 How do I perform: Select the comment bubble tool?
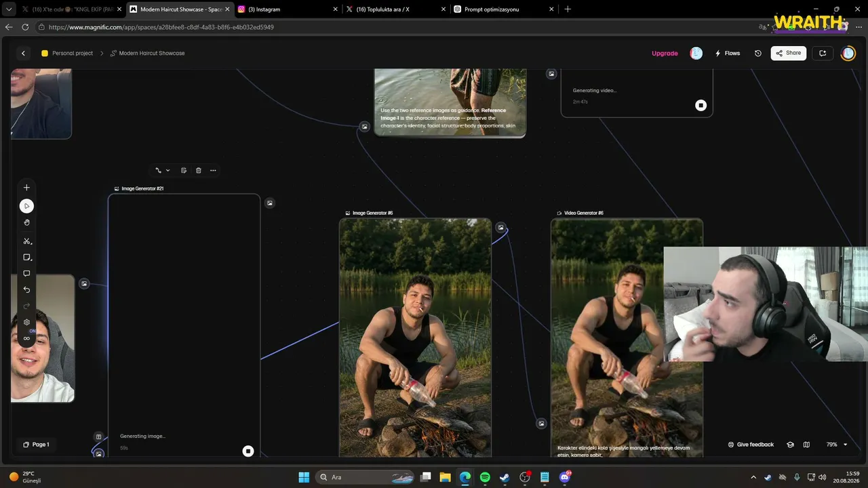point(26,274)
